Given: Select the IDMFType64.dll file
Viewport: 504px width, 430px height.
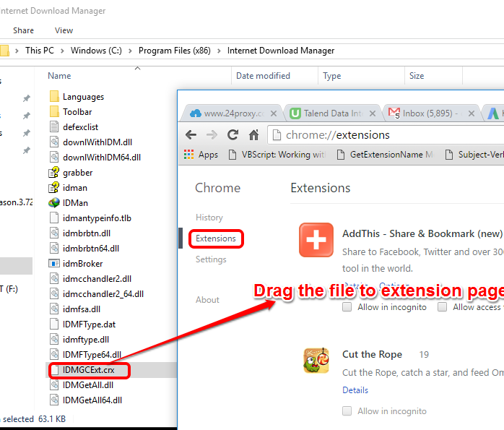Looking at the screenshot, I should (x=92, y=355).
